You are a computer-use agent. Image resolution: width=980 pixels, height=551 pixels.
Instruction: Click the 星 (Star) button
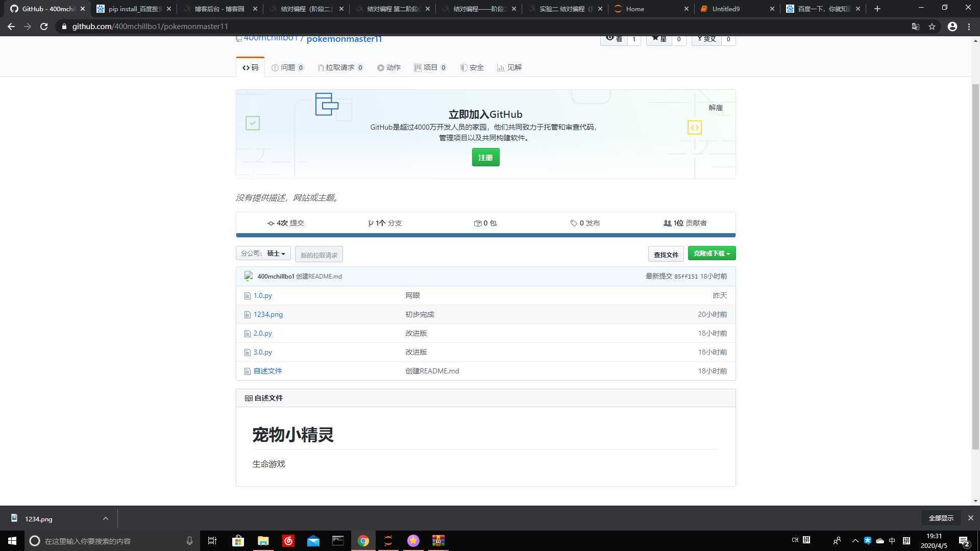659,39
